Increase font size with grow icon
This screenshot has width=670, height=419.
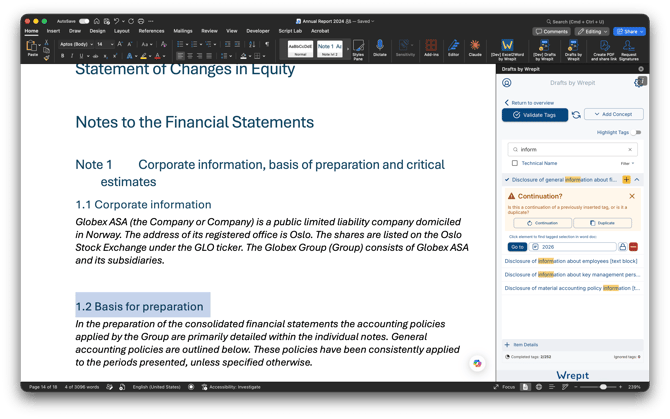tap(120, 44)
